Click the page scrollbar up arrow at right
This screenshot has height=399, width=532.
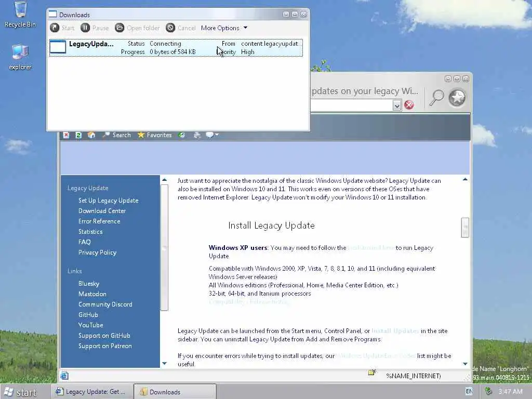[x=465, y=179]
